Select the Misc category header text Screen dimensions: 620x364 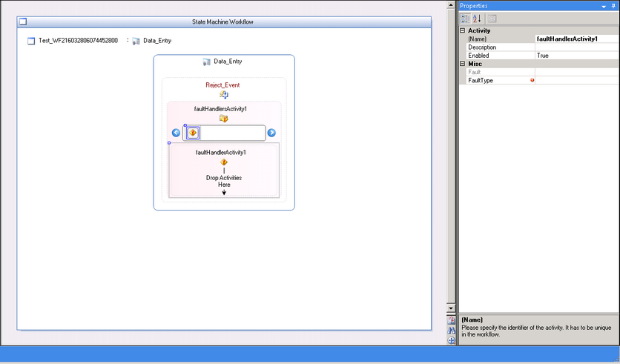click(x=475, y=64)
